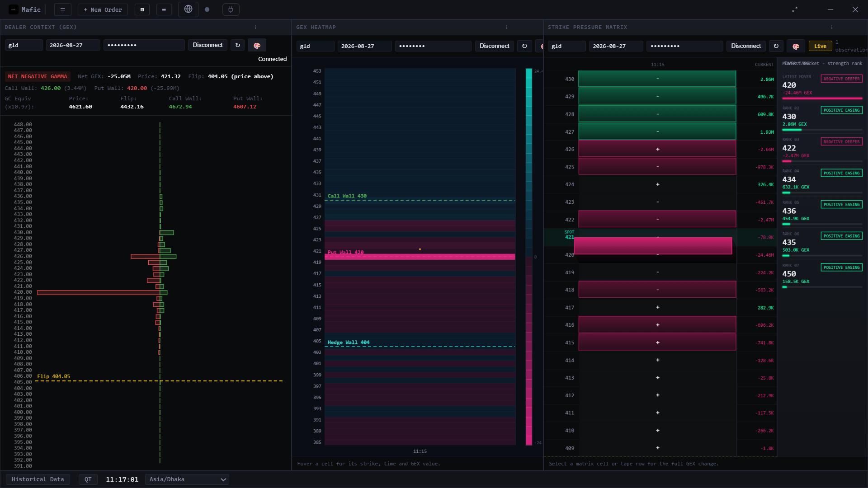Open the Asia/Dhaka timezone dropdown
This screenshot has height=488, width=868.
click(x=187, y=479)
